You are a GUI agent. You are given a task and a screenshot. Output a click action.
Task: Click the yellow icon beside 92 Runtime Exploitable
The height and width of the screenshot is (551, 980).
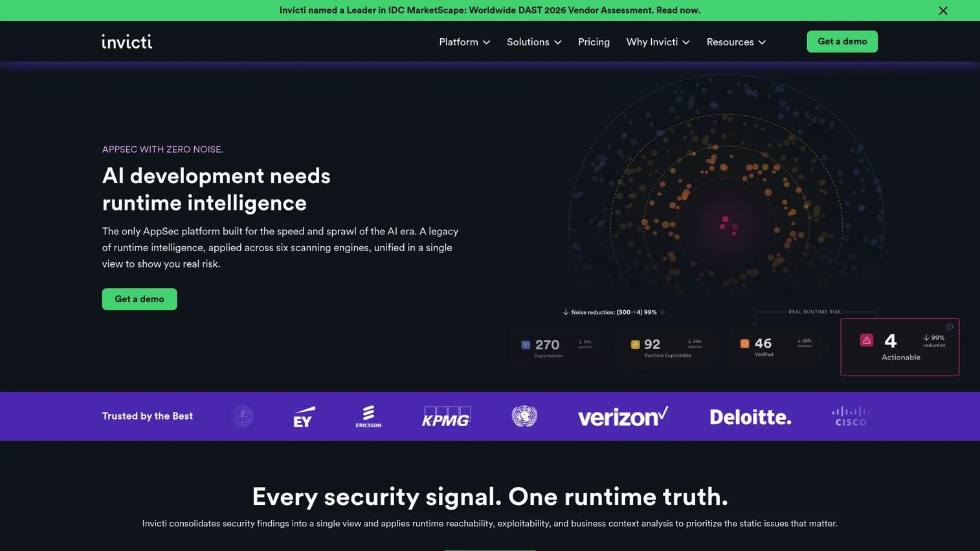point(635,344)
